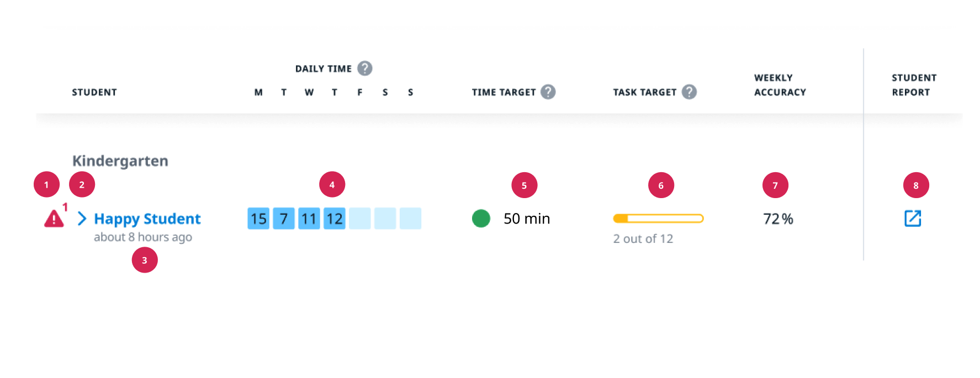The image size is (980, 378).
Task: Click the green time target status dot
Action: pyautogui.click(x=481, y=219)
